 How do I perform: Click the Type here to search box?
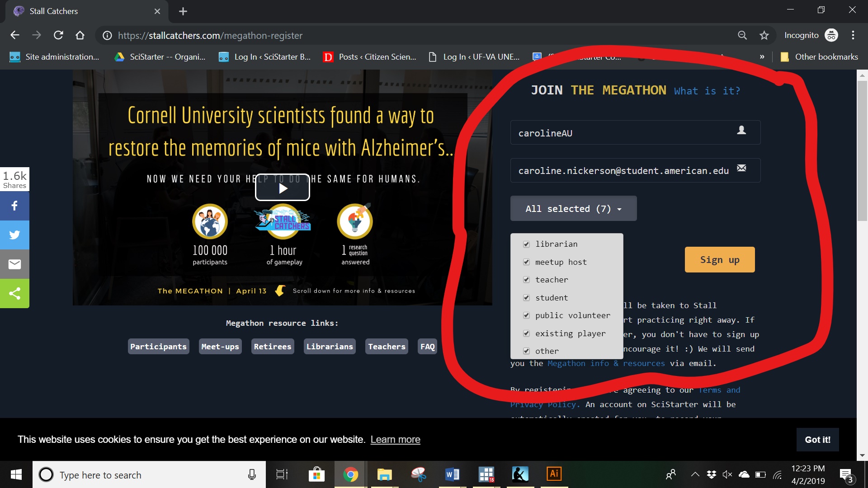[x=149, y=474]
